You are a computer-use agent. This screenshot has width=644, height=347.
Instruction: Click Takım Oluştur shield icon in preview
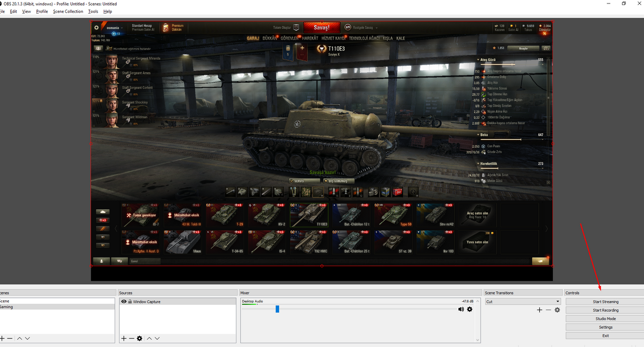point(296,27)
